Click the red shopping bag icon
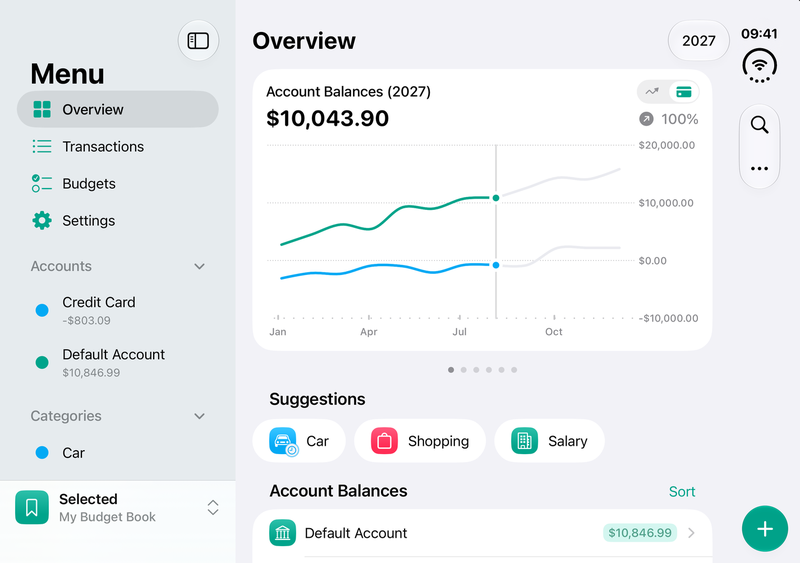This screenshot has height=563, width=800. [x=384, y=441]
